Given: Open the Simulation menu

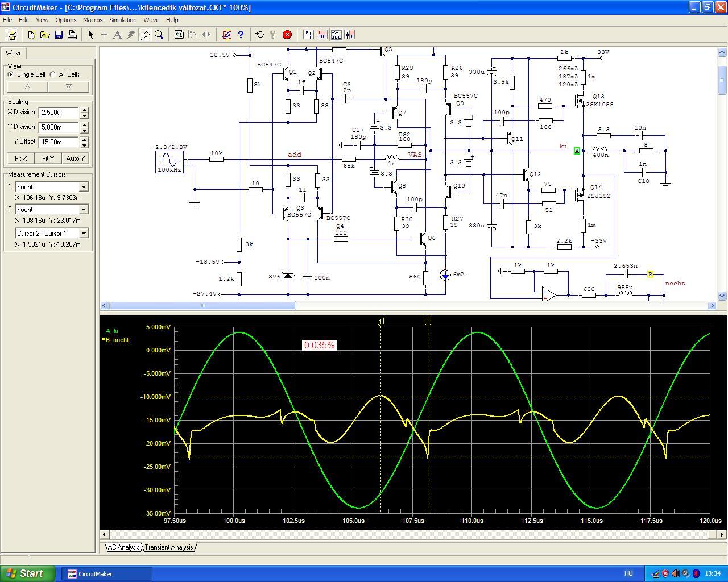Looking at the screenshot, I should coord(123,20).
